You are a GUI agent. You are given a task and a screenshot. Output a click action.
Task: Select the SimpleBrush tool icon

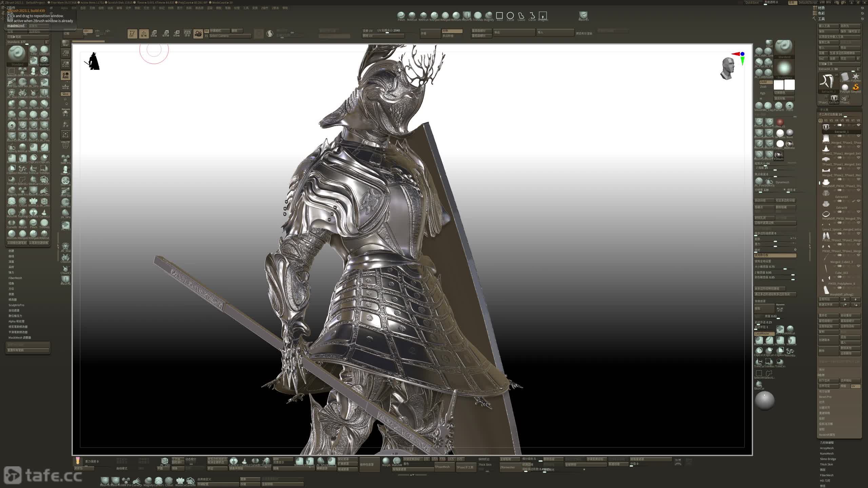[856, 88]
